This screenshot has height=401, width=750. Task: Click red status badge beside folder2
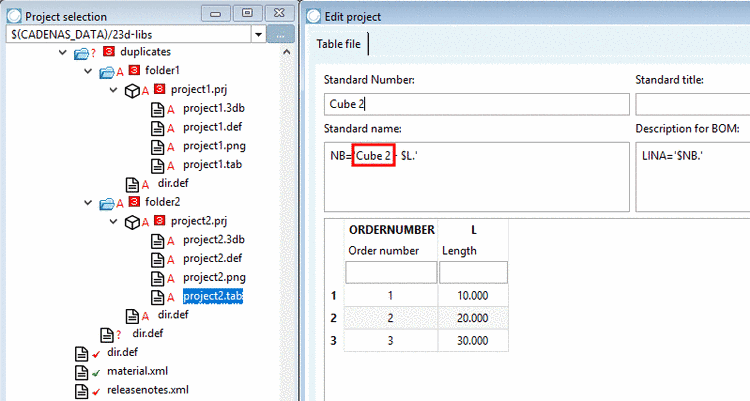tap(134, 201)
